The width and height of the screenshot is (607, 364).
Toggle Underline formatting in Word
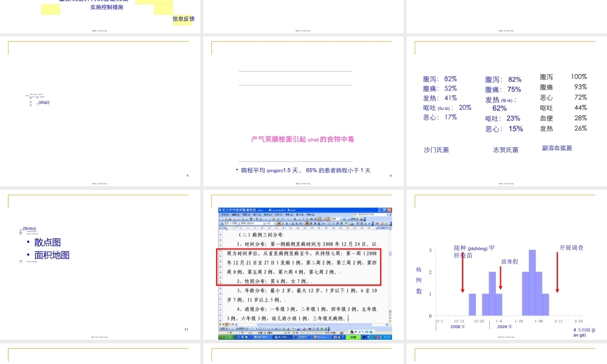(287, 223)
